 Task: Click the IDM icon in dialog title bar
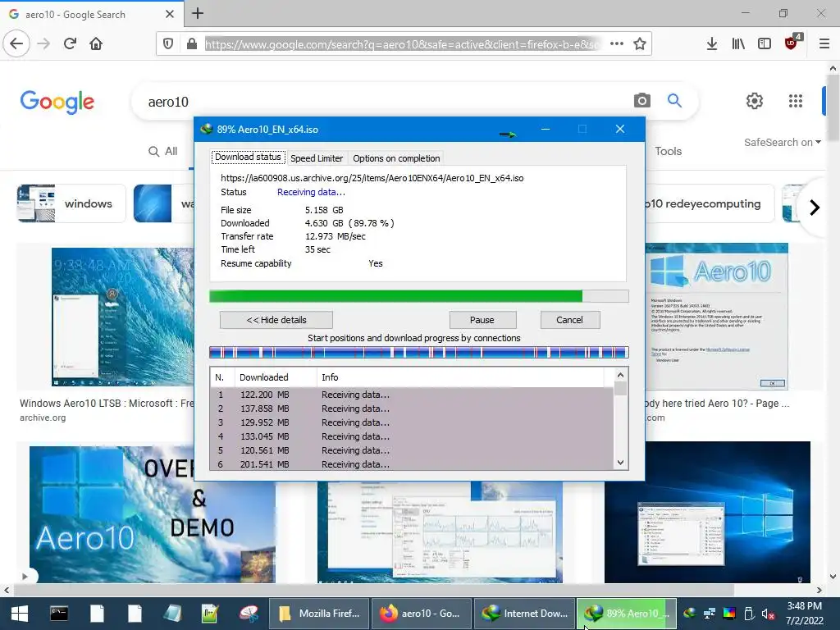click(x=206, y=129)
